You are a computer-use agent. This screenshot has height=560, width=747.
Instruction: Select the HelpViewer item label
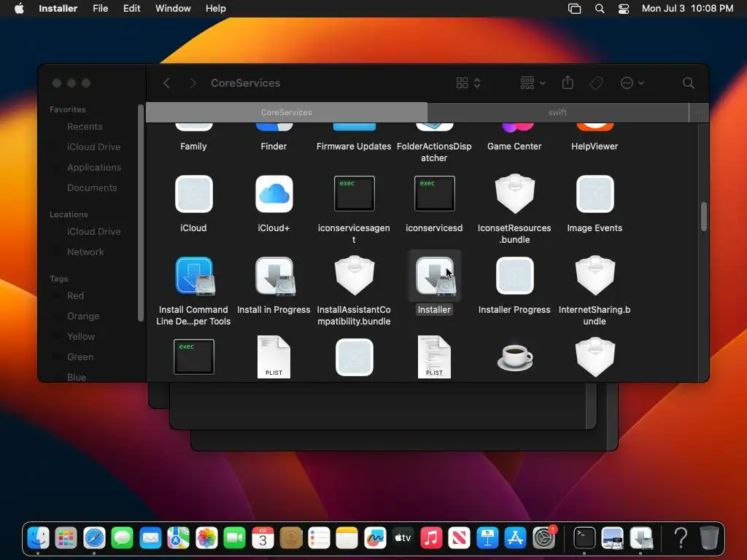[595, 147]
